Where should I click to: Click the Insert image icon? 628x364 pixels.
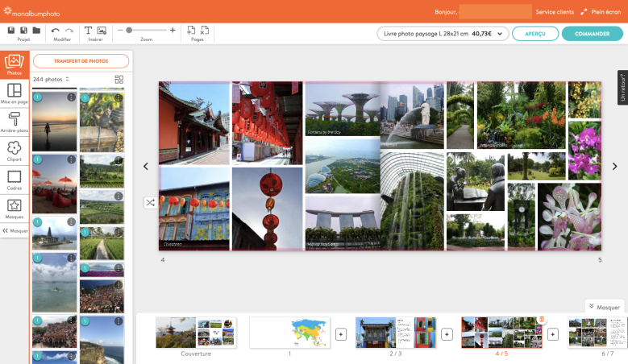(x=102, y=30)
